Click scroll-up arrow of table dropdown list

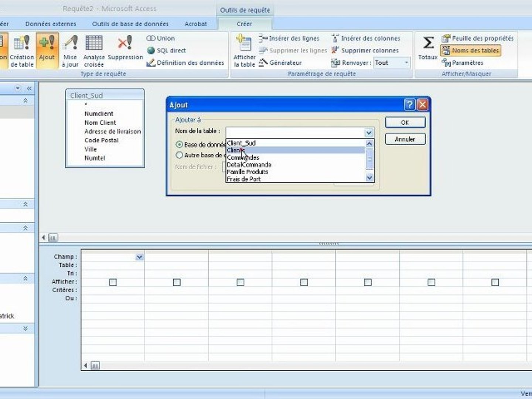[369, 143]
